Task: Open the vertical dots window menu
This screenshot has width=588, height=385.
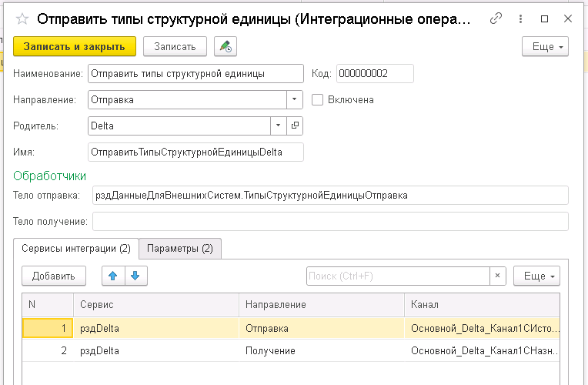Action: [521, 18]
